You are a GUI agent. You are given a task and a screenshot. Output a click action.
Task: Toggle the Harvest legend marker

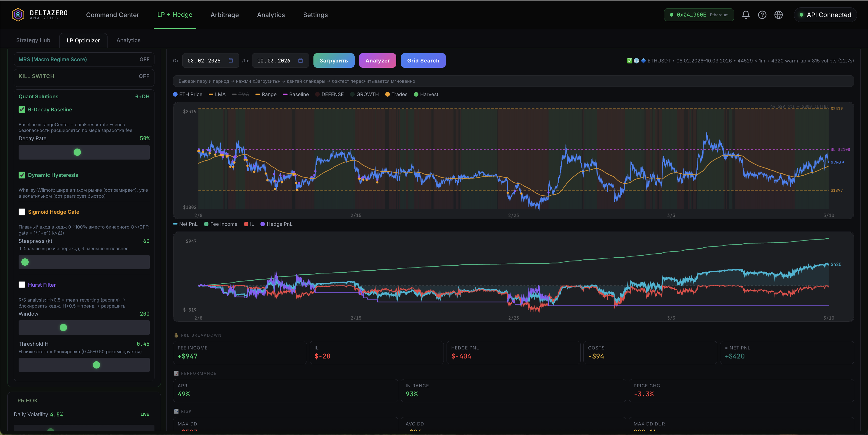click(x=416, y=94)
